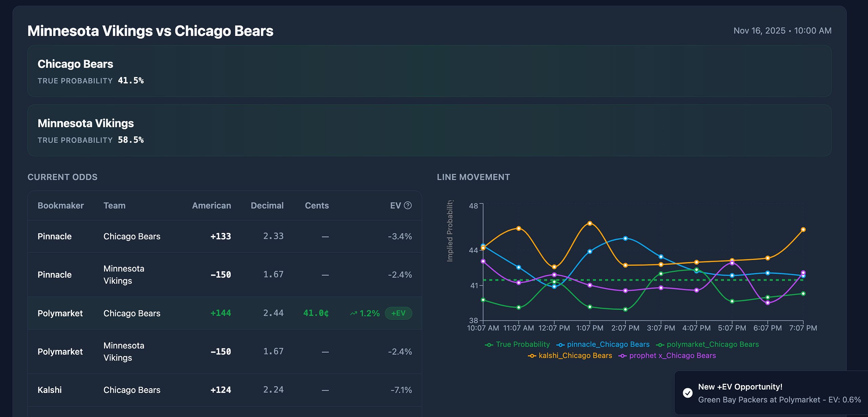This screenshot has width=868, height=417.
Task: Click the kalshi peak point at 1:07 PM
Action: [x=590, y=223]
